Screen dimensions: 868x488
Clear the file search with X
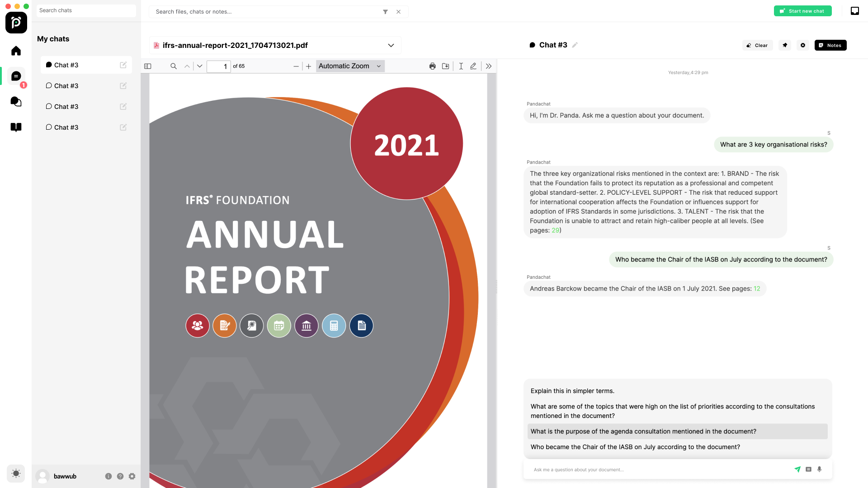398,12
